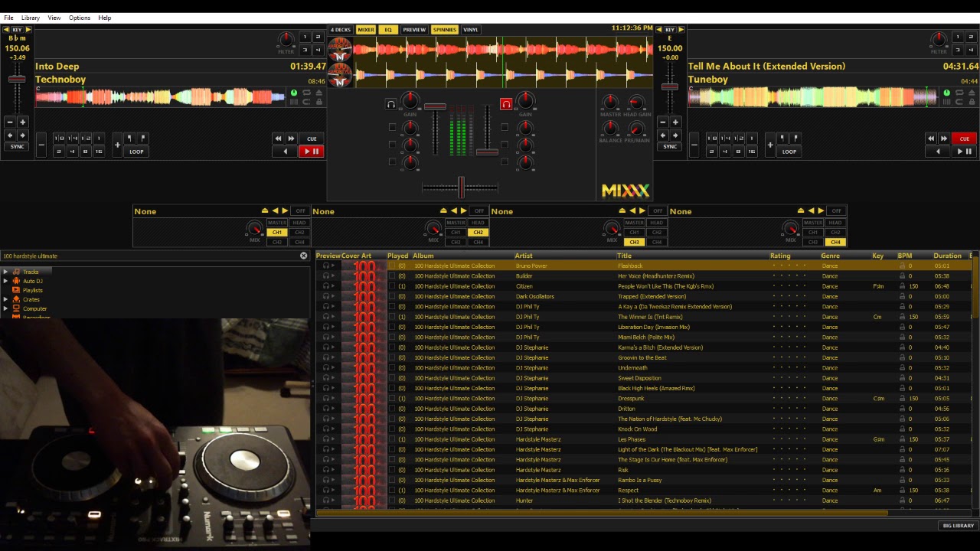Viewport: 980px width, 551px height.
Task: Toggle the 4 DECKS view
Action: [340, 30]
